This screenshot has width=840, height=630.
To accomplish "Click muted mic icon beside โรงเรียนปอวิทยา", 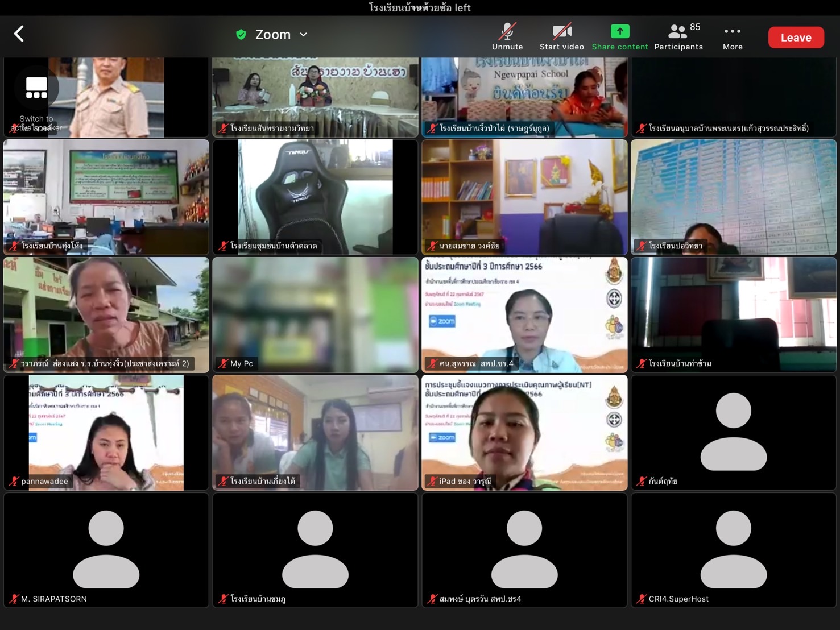I will (642, 246).
